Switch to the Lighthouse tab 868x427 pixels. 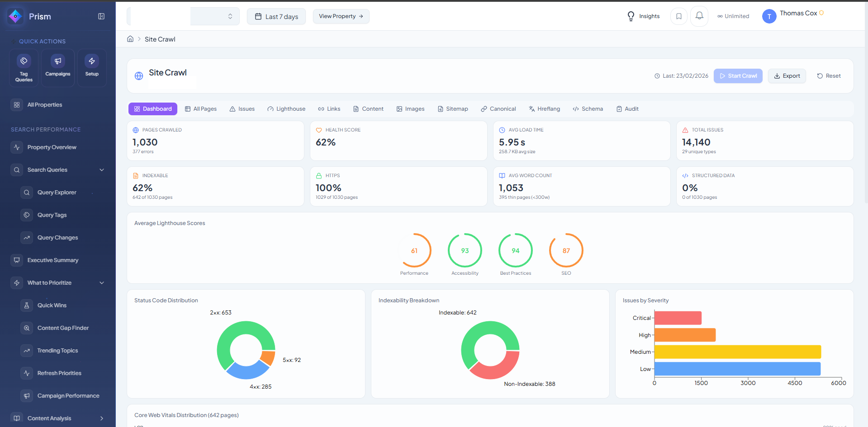(286, 109)
